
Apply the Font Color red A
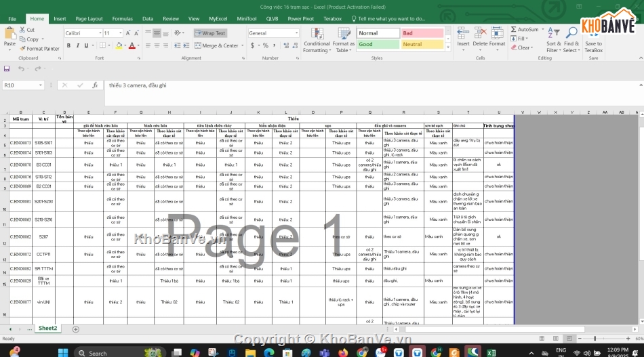tap(132, 45)
